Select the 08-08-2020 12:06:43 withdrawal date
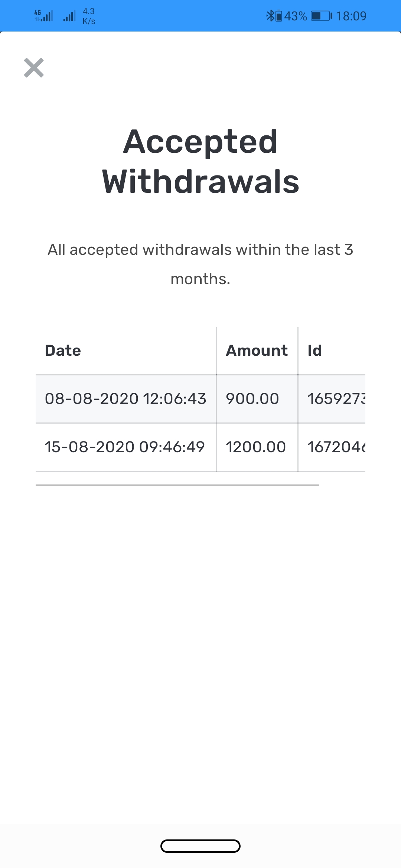Image resolution: width=401 pixels, height=868 pixels. [x=125, y=399]
